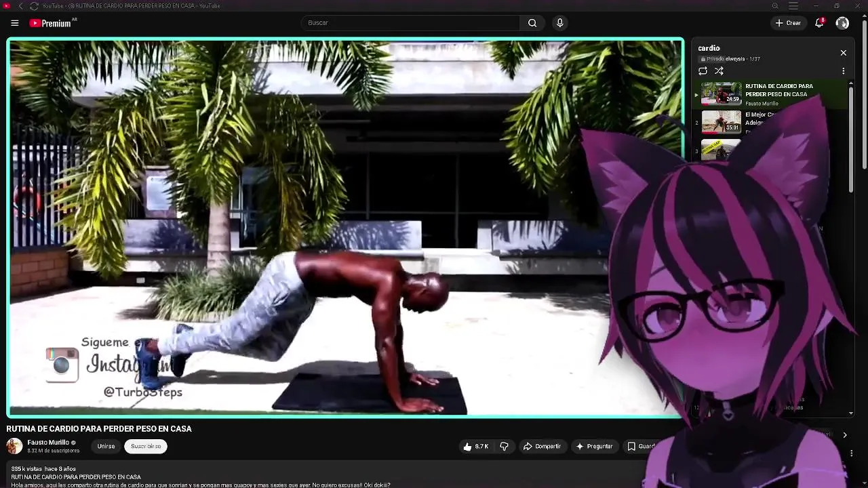Image resolution: width=868 pixels, height=488 pixels.
Task: Open cardio playlist three-dot options menu
Action: click(x=844, y=71)
